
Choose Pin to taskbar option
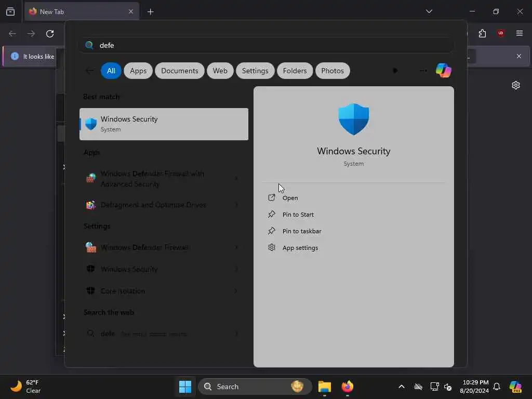coord(302,231)
